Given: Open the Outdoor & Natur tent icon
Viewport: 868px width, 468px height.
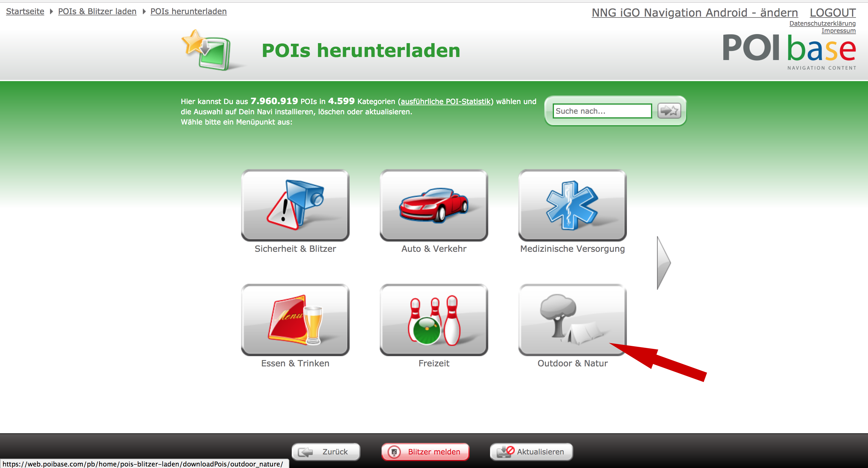Looking at the screenshot, I should (572, 320).
